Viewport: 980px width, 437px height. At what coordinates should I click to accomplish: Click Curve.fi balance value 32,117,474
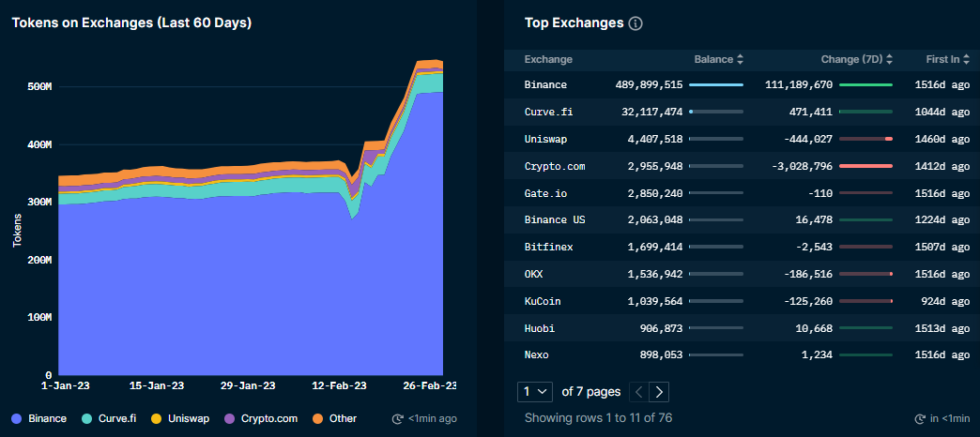pos(651,113)
